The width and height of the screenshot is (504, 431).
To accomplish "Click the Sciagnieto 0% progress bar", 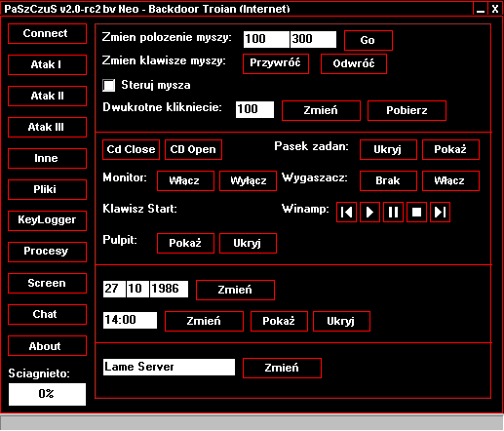I will coord(47,394).
